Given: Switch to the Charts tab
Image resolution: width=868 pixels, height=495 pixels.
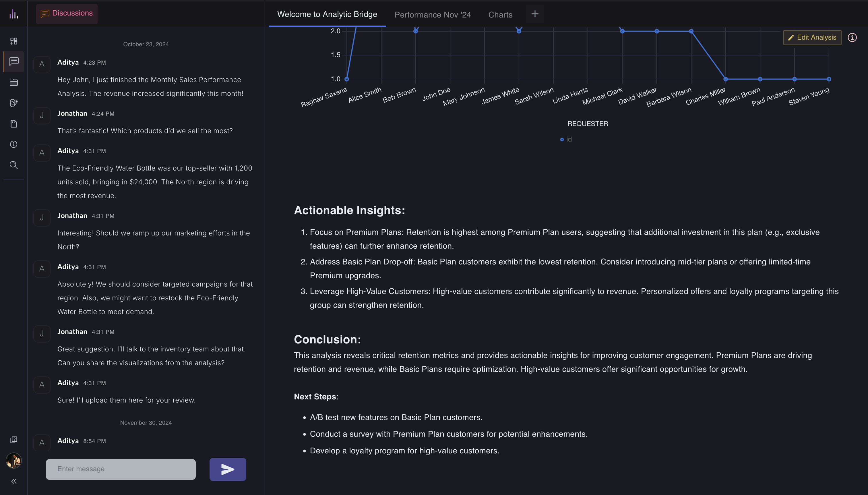Looking at the screenshot, I should click(x=500, y=15).
